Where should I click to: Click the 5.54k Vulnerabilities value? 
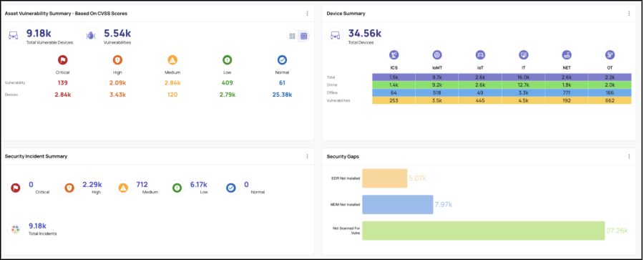coord(117,34)
